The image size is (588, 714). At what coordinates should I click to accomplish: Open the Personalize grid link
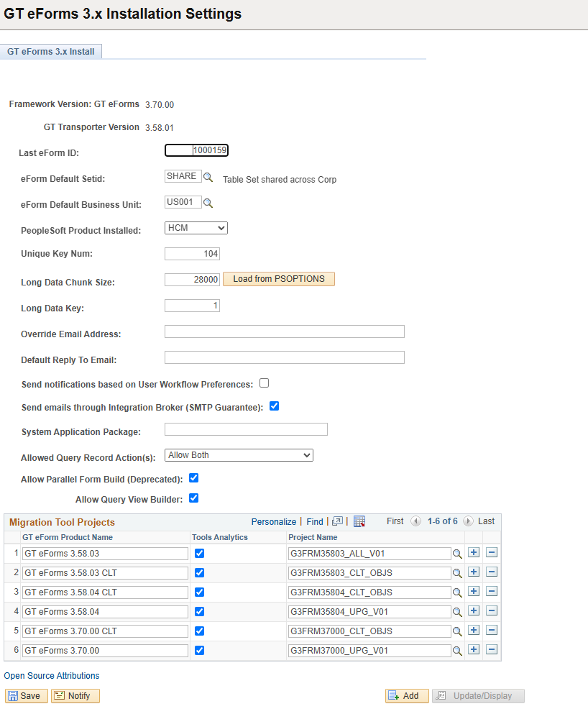pos(274,522)
